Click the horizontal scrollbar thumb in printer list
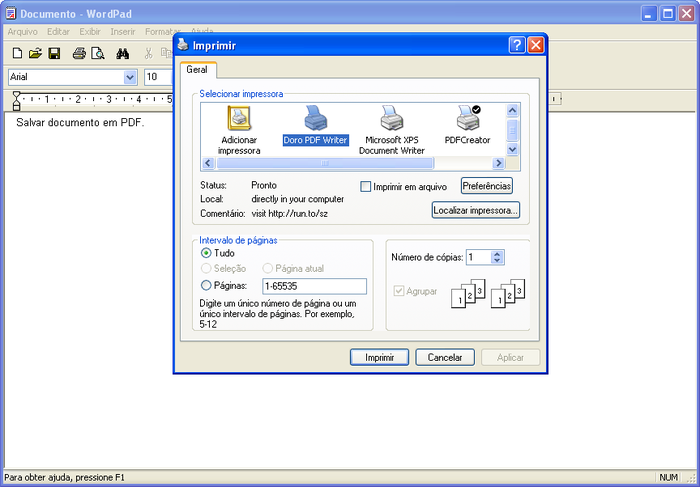 325,163
